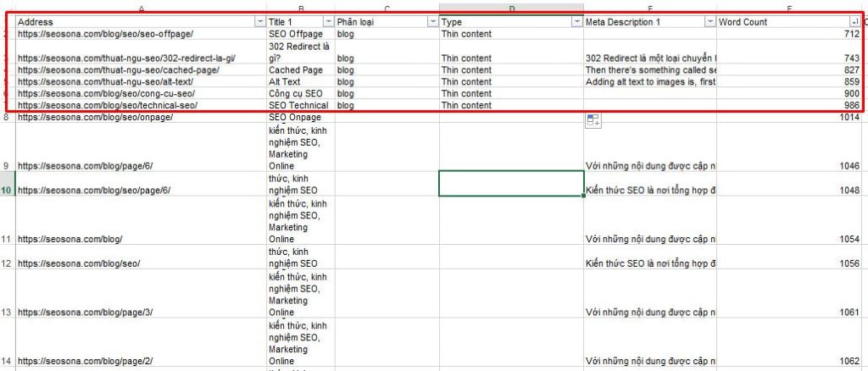
Task: Click the blog/seo/page/6/ URL cell
Action: pyautogui.click(x=141, y=184)
